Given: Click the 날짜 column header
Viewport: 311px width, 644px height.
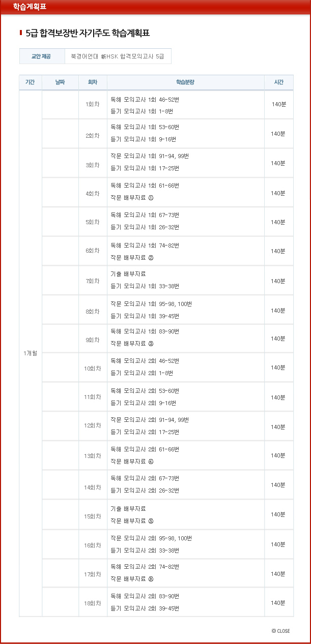Looking at the screenshot, I should pyautogui.click(x=60, y=82).
